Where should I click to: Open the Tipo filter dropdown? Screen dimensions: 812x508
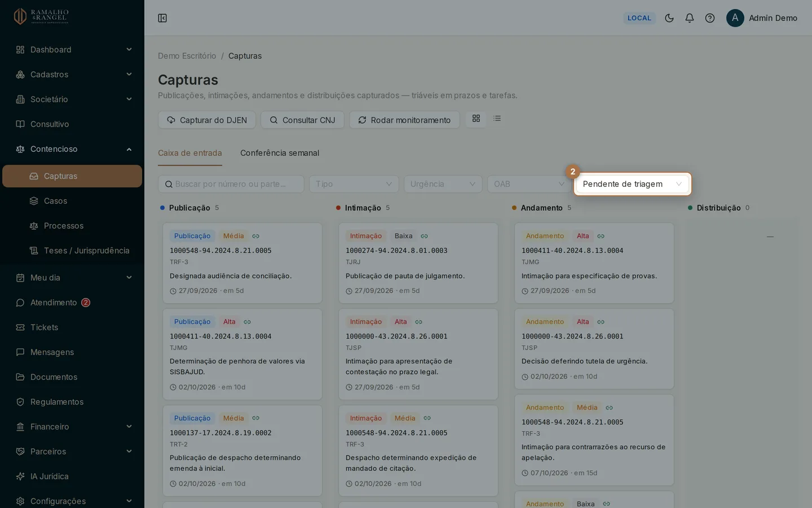pos(354,184)
